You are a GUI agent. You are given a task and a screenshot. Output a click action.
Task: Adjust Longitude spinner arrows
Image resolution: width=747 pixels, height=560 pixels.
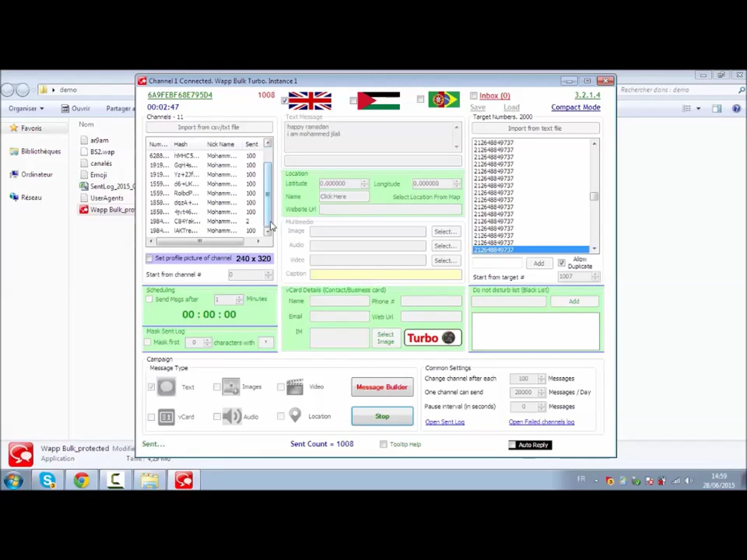click(457, 184)
